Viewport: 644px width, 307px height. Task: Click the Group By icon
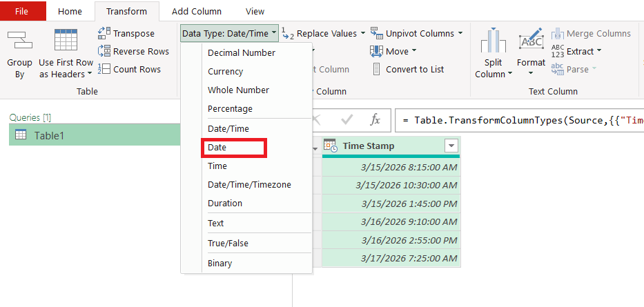[x=19, y=40]
